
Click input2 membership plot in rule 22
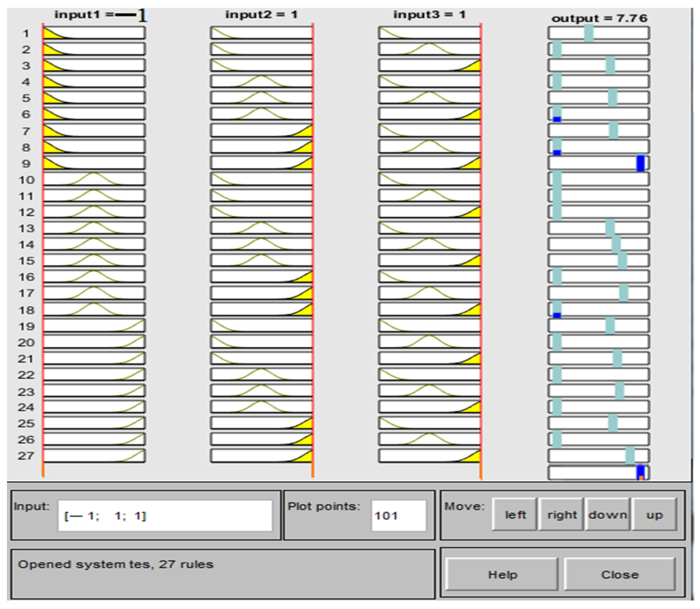pos(261,374)
